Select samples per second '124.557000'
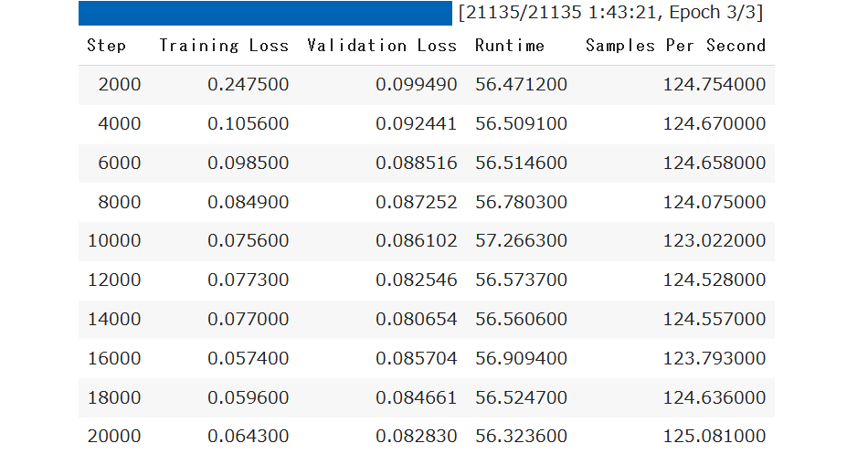Screen dimensions: 868x454 click(715, 320)
